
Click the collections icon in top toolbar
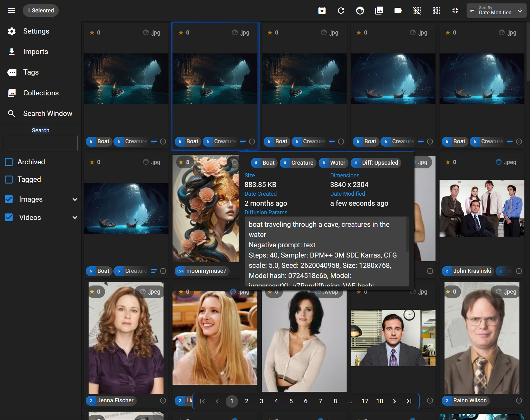[379, 11]
